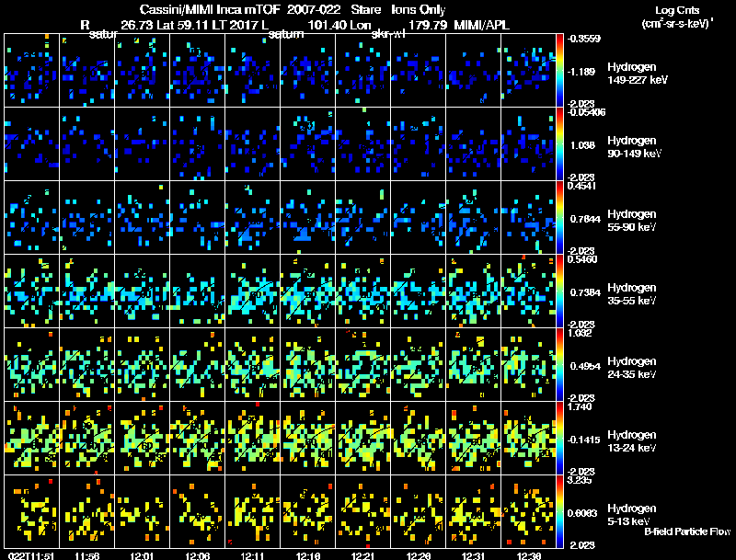736x560 pixels.
Task: Open the 24-35 keV panel above 12:21
Action: (362, 364)
